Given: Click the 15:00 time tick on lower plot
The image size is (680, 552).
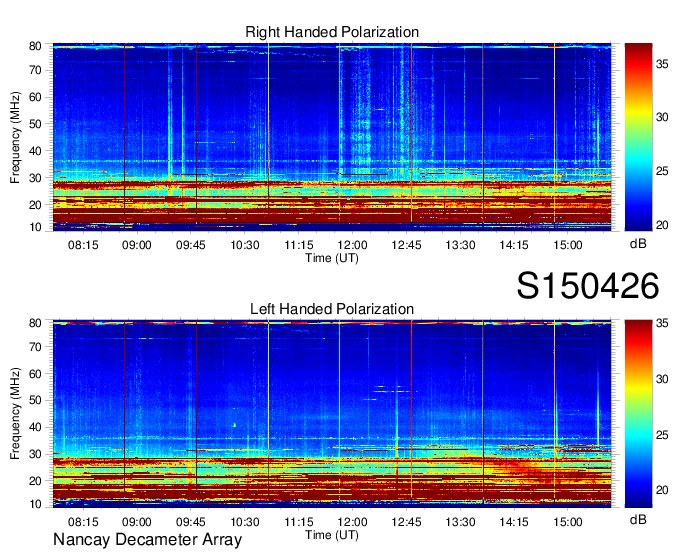Looking at the screenshot, I should point(568,522).
